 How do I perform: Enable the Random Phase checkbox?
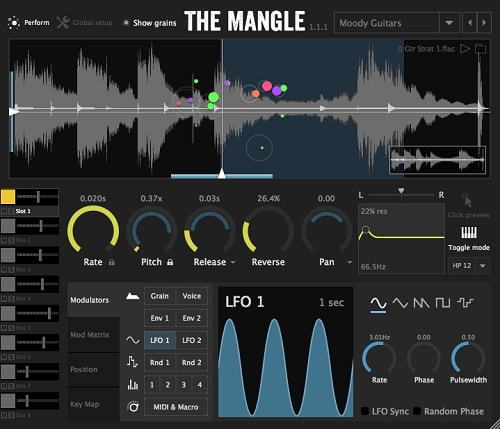[x=417, y=411]
